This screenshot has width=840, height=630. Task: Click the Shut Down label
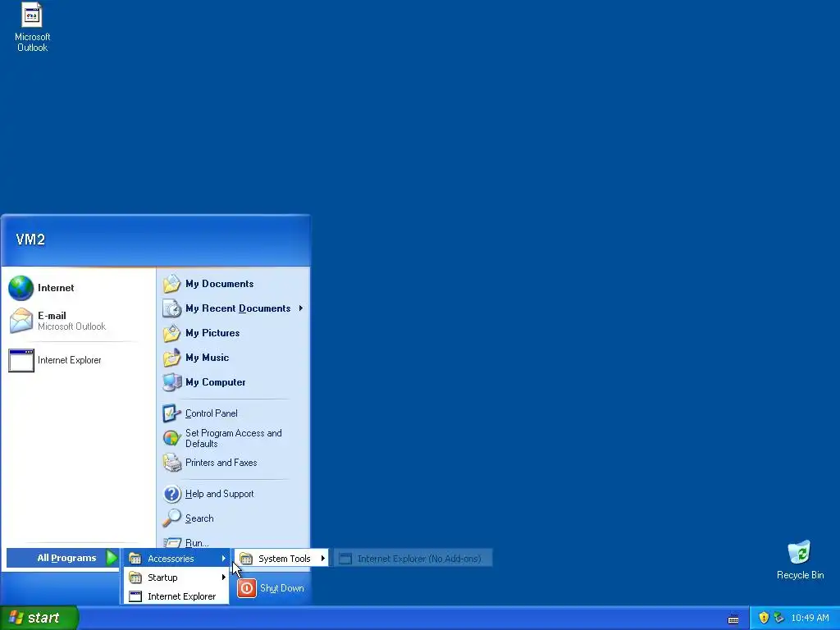coord(282,588)
